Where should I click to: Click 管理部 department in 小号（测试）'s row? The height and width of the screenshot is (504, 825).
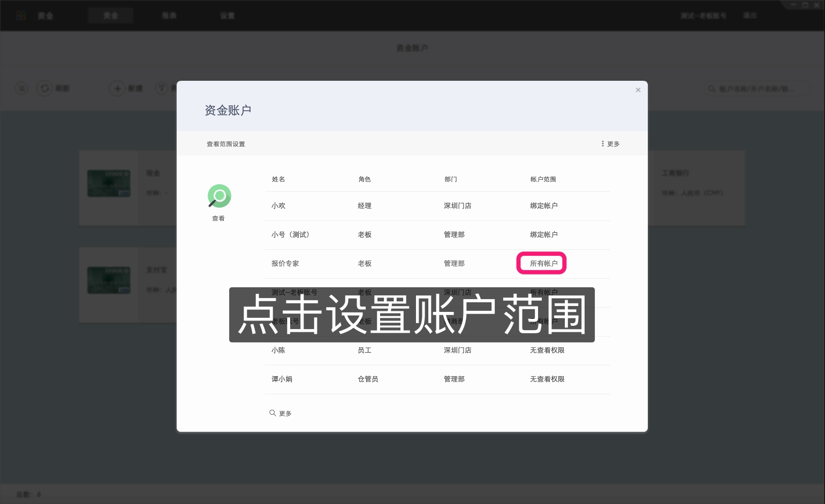coord(454,234)
